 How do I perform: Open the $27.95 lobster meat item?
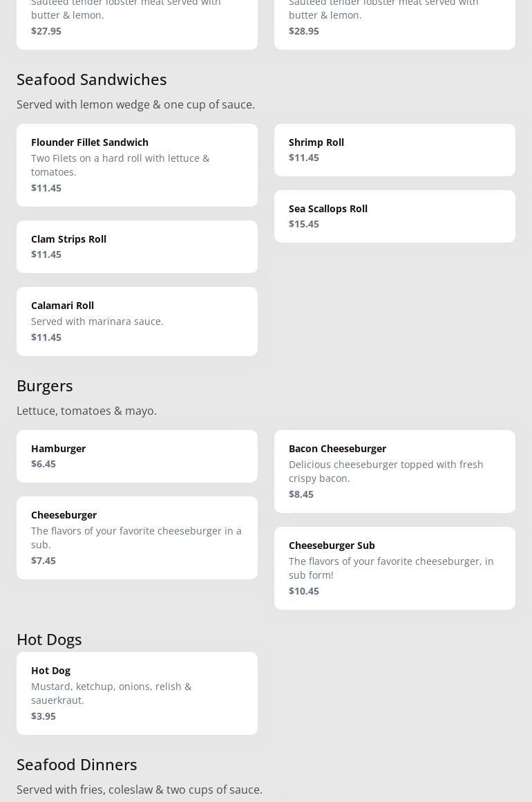(137, 21)
